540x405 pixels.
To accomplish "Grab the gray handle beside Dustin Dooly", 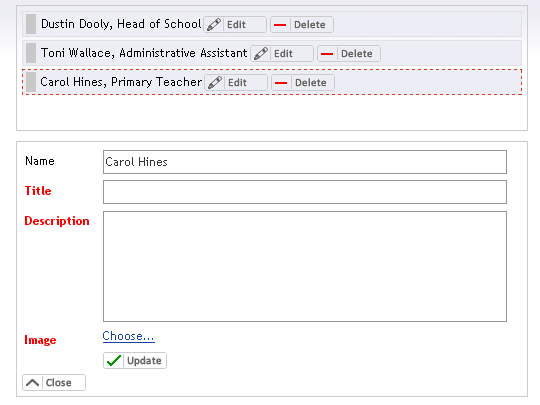I will click(31, 24).
